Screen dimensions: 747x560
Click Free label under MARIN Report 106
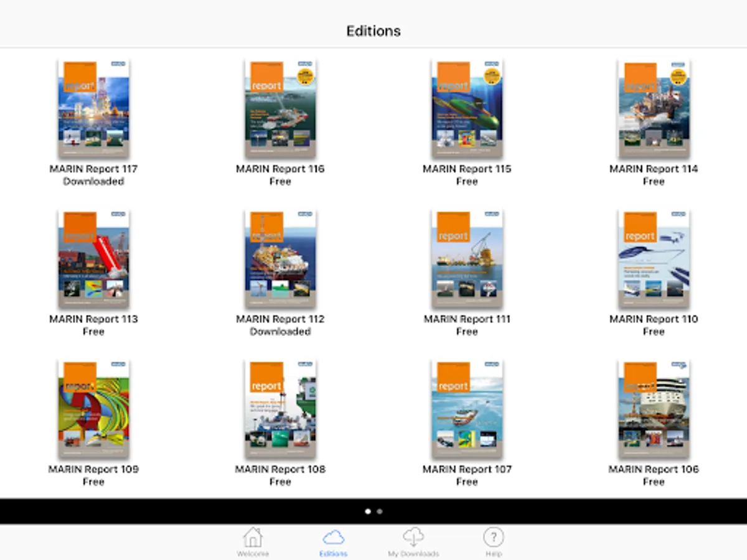click(654, 482)
